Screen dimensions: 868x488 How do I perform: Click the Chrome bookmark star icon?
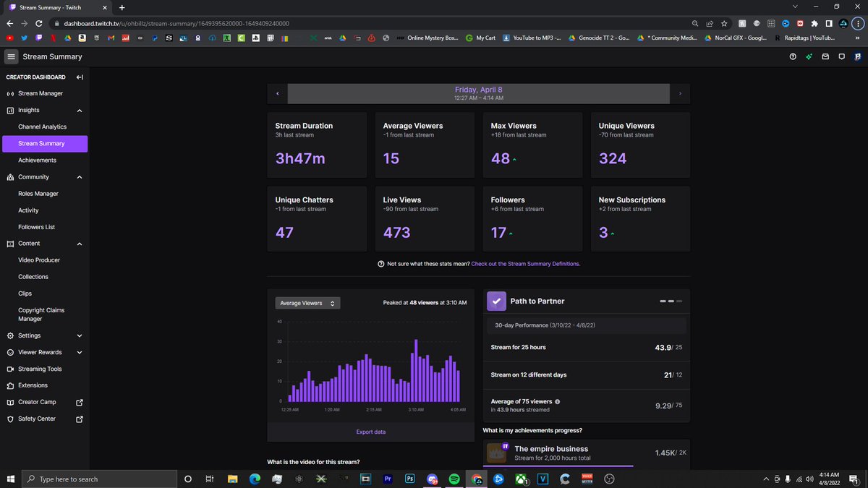723,23
